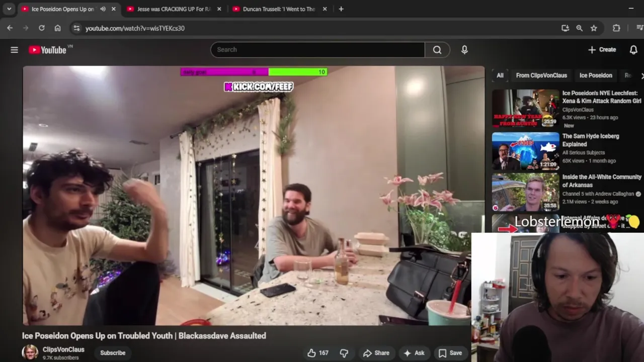
Task: Click the Channel 5 with Andrew Callaghan name
Action: [x=598, y=194]
